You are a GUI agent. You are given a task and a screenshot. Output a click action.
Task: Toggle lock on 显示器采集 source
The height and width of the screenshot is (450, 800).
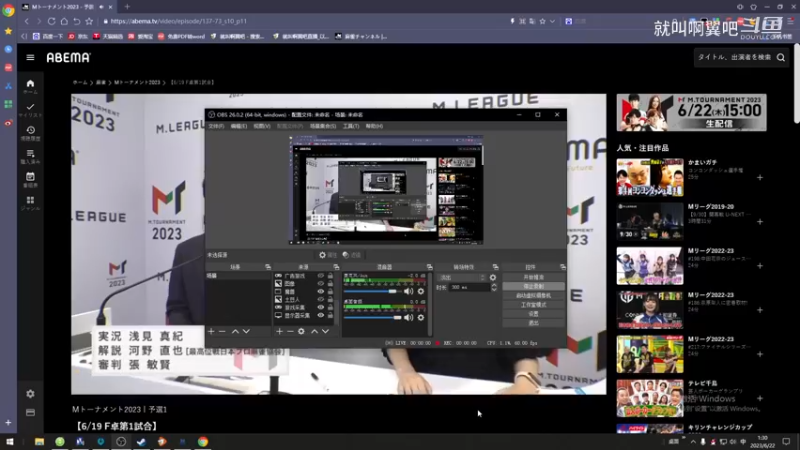[x=330, y=316]
